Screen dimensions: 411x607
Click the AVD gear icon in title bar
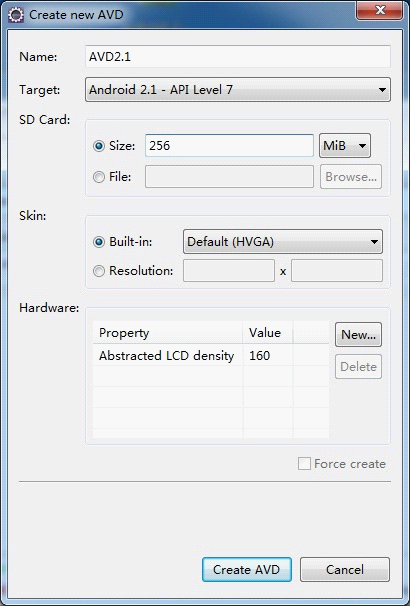[16, 15]
